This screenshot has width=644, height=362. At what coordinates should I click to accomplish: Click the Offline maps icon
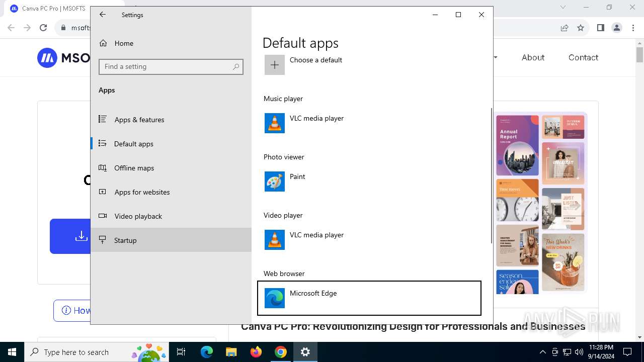point(103,167)
